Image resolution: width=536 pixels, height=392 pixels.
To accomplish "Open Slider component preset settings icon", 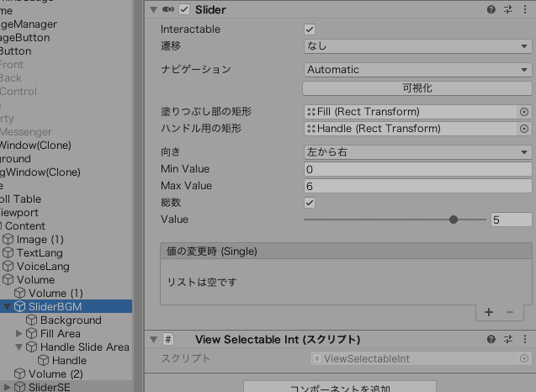I will click(508, 9).
